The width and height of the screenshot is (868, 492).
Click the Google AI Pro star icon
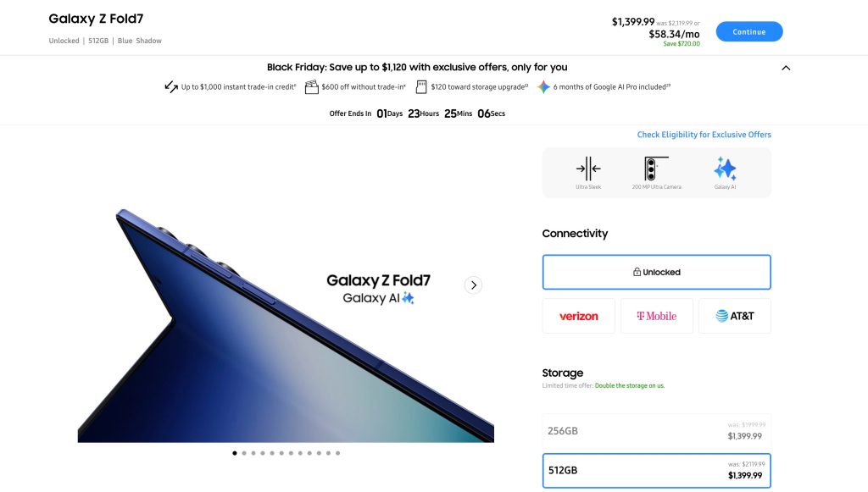[543, 86]
